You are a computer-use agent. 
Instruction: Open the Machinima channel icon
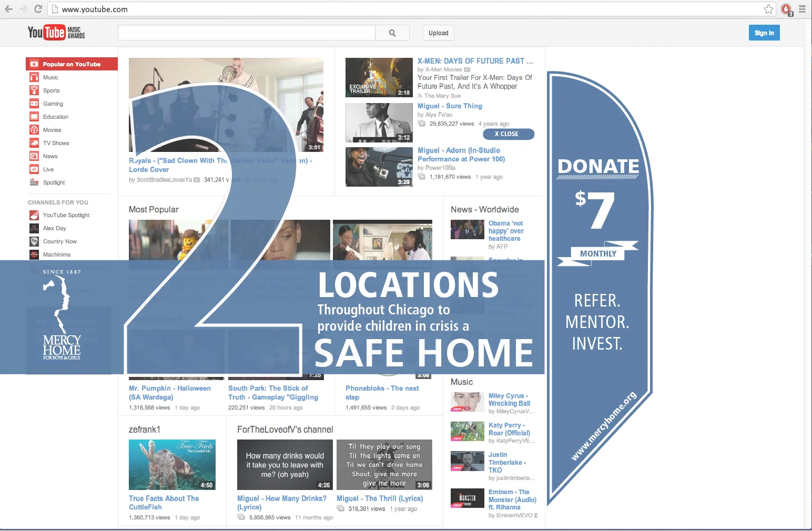pos(34,254)
